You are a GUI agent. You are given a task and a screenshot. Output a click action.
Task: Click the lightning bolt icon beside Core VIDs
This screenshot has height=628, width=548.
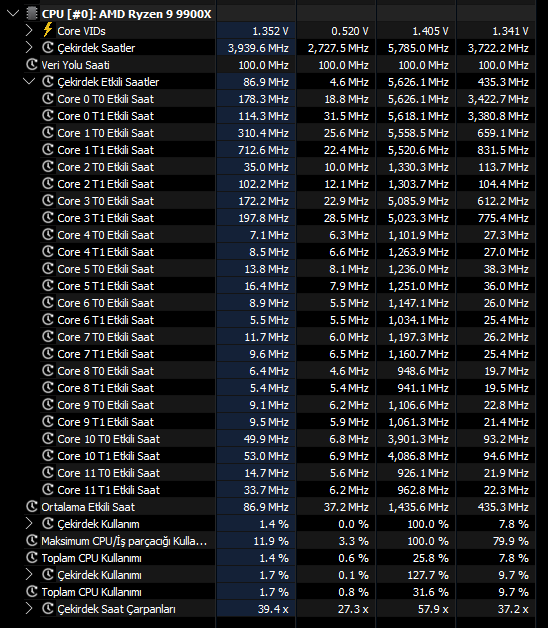[48, 30]
